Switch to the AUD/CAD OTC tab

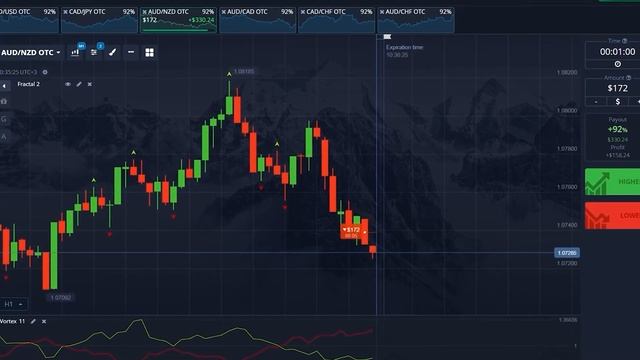258,20
